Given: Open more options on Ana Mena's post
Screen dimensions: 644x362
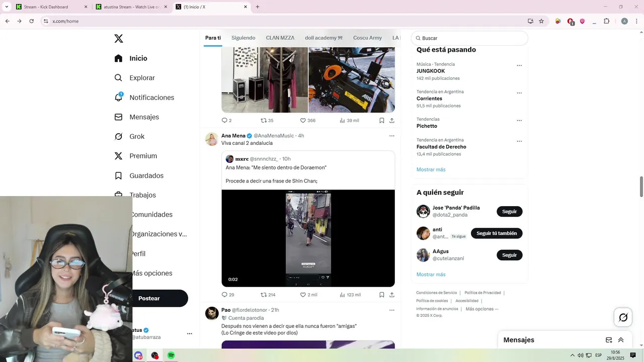Looking at the screenshot, I should [x=392, y=136].
